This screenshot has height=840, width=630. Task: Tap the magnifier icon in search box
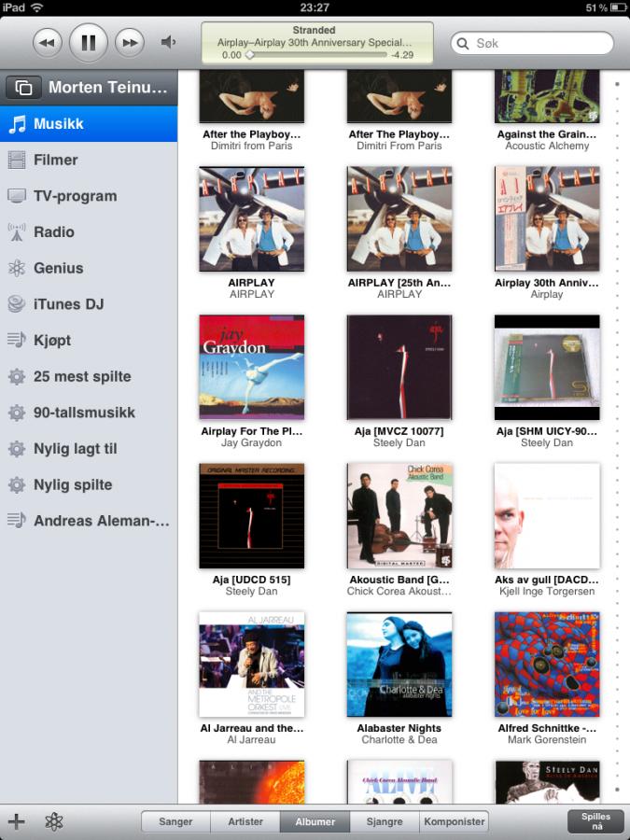tap(463, 43)
